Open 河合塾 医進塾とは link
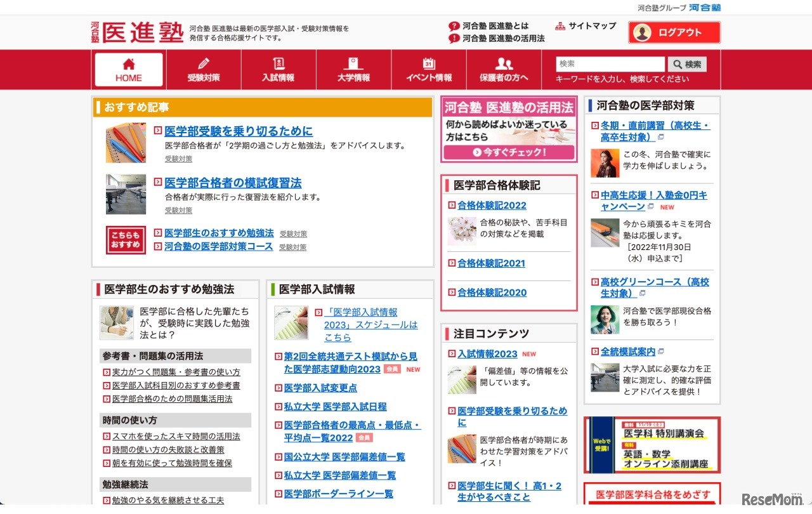Image resolution: width=812 pixels, height=514 pixels. [495, 26]
